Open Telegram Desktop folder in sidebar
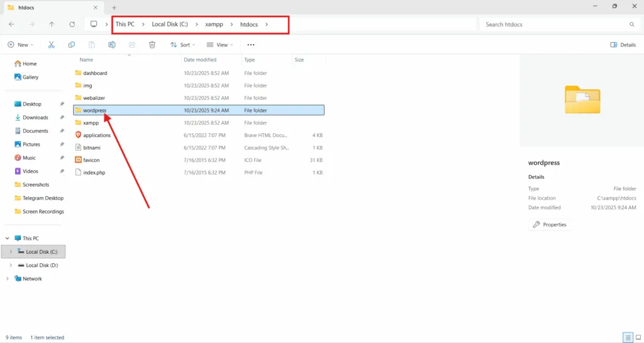The height and width of the screenshot is (343, 644). coord(39,198)
